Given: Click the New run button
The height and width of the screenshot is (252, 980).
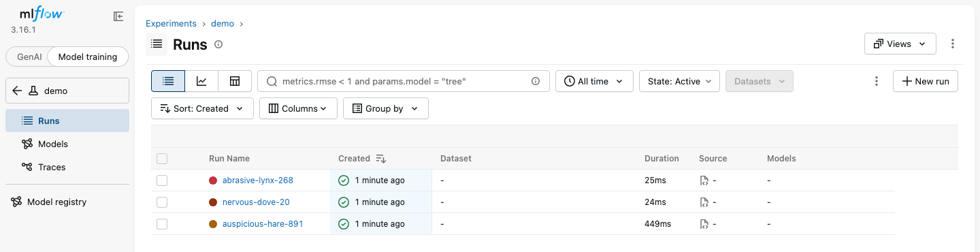Looking at the screenshot, I should pyautogui.click(x=926, y=81).
